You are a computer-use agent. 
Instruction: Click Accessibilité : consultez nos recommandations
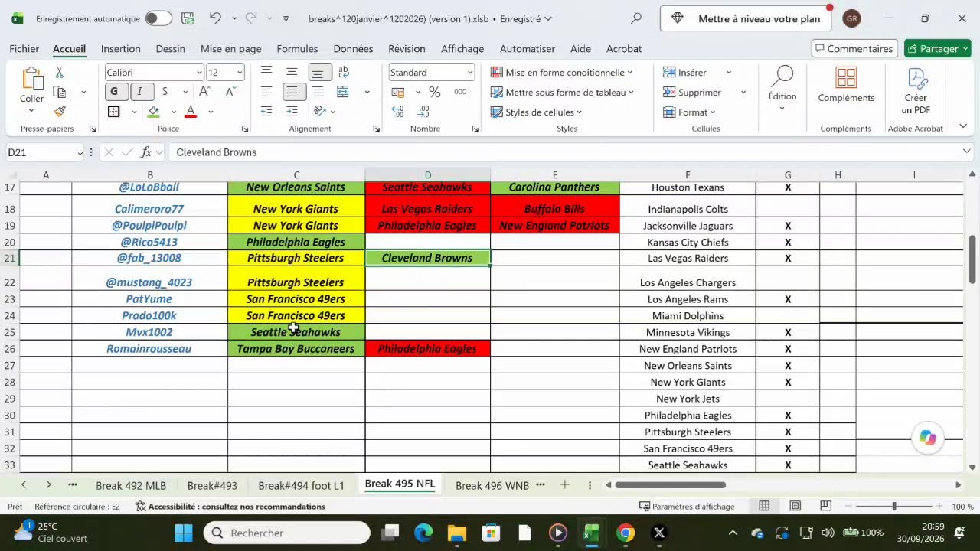(x=230, y=507)
